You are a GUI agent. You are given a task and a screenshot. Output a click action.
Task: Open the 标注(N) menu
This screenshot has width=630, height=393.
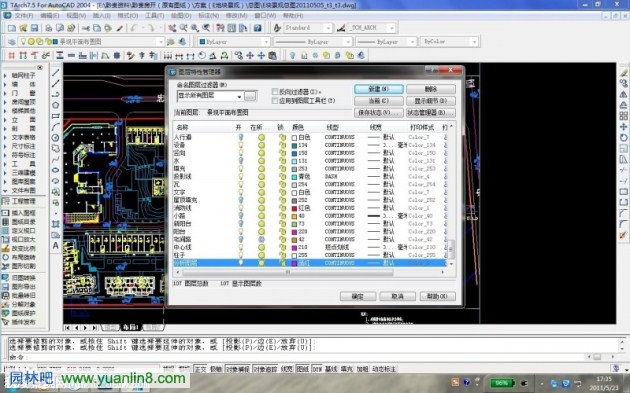click(209, 16)
